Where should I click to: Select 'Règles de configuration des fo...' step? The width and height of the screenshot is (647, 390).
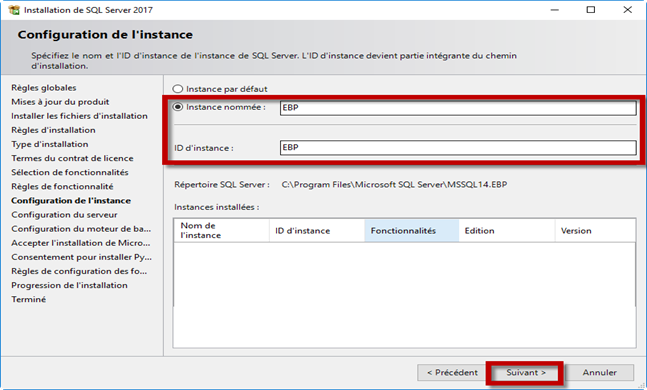pyautogui.click(x=79, y=271)
